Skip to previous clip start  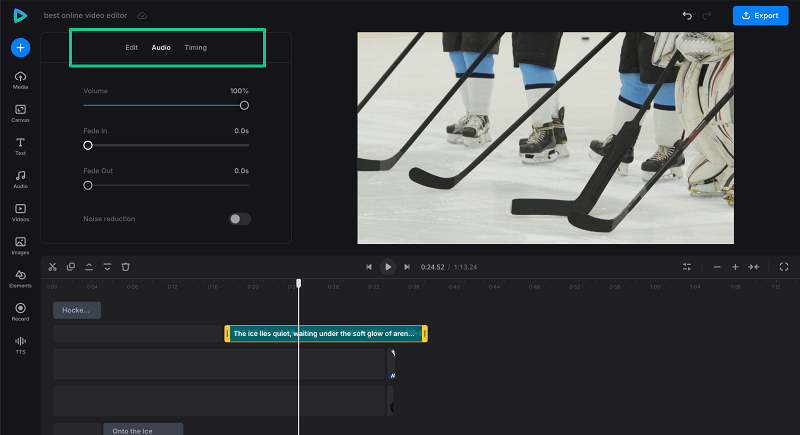pos(369,267)
